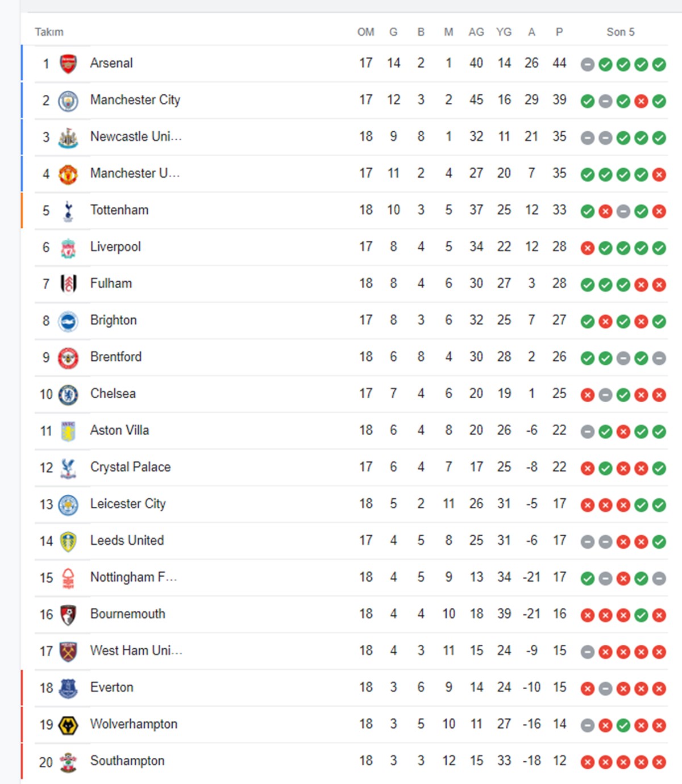Click the P points column header
The image size is (682, 784).
559,32
